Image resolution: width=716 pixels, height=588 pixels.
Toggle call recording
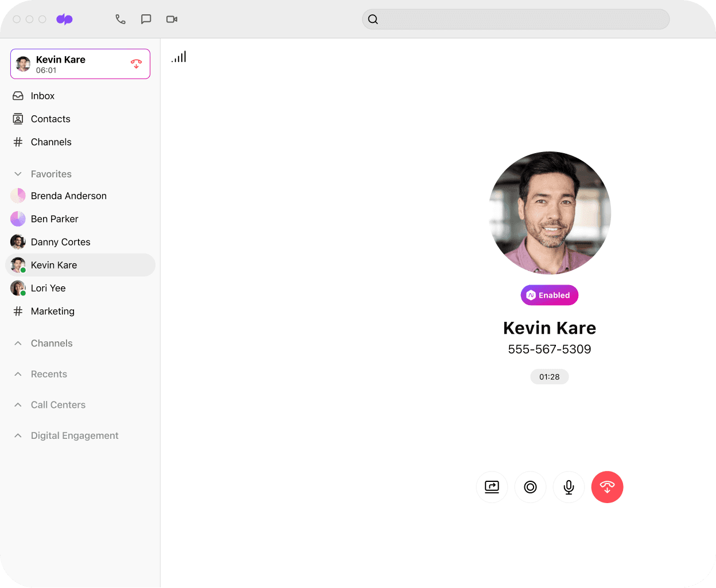pos(530,486)
